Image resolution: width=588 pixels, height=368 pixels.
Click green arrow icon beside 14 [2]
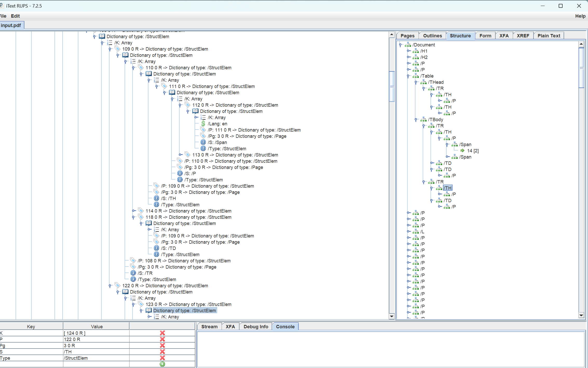[x=462, y=151]
